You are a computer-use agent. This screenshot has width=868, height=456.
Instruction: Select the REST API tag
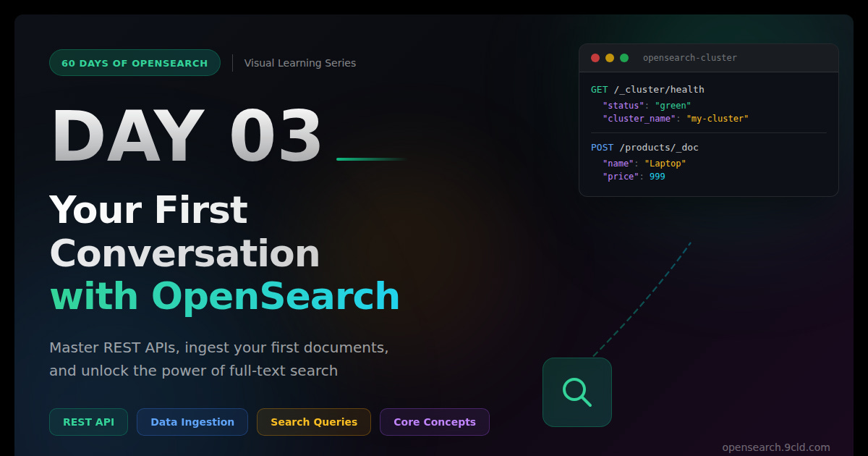88,422
